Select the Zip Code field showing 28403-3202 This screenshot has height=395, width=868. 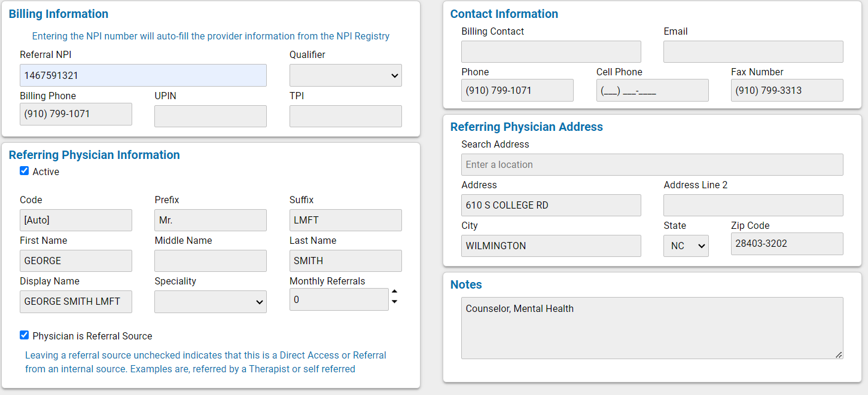click(787, 243)
